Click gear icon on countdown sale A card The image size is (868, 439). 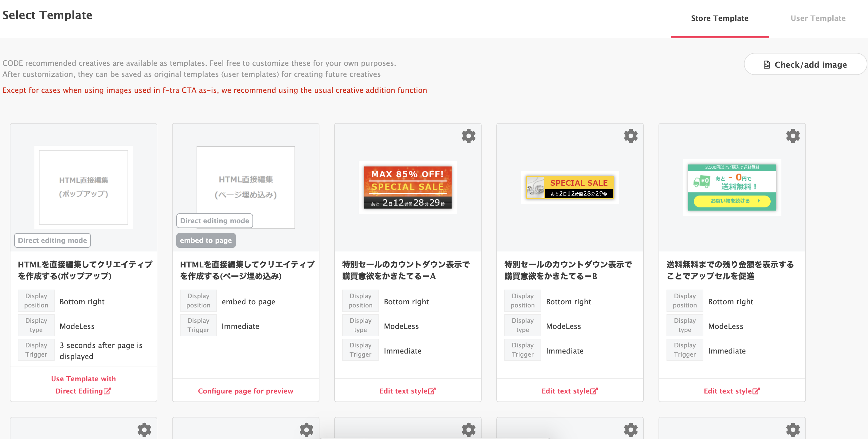[468, 136]
